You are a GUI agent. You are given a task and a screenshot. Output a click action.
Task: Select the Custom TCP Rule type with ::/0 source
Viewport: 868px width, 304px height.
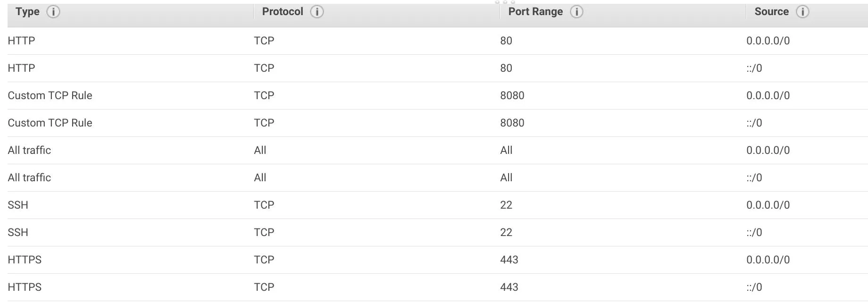pyautogui.click(x=50, y=123)
